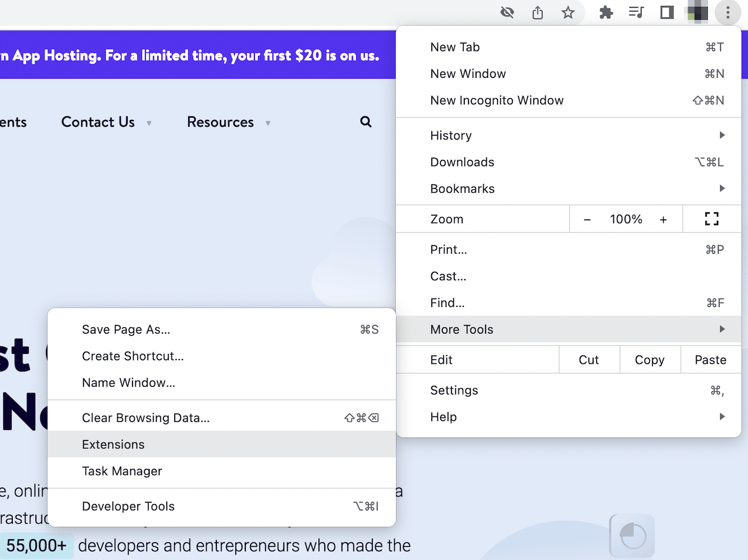Screen dimensions: 748x560
Task: Click the Copy button in the Edit row
Action: point(650,359)
